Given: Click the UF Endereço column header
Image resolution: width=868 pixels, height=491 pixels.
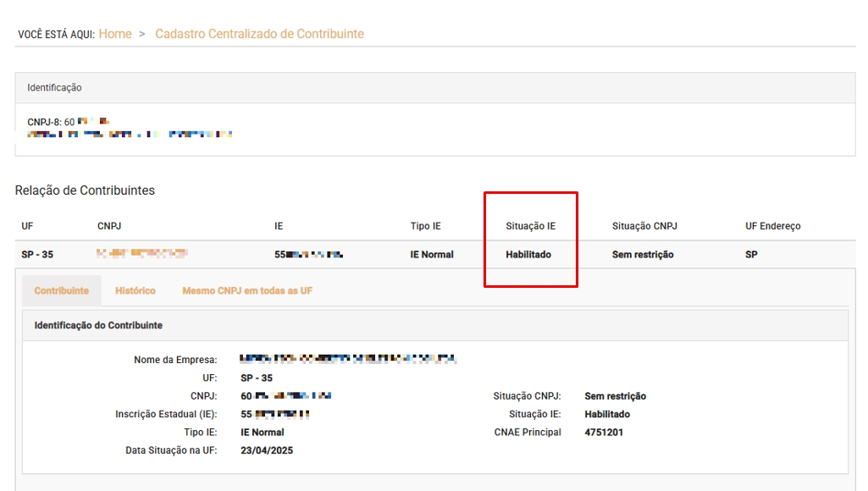Looking at the screenshot, I should click(772, 226).
